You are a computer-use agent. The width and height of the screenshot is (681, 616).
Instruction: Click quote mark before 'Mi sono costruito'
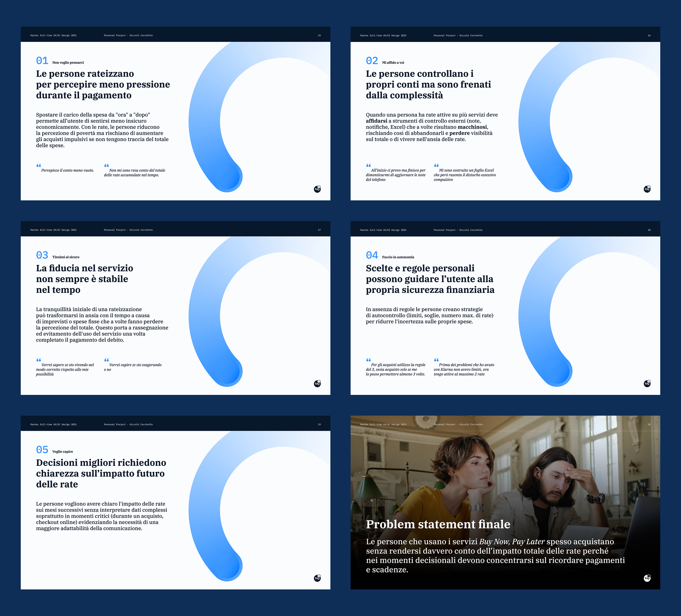coord(436,166)
